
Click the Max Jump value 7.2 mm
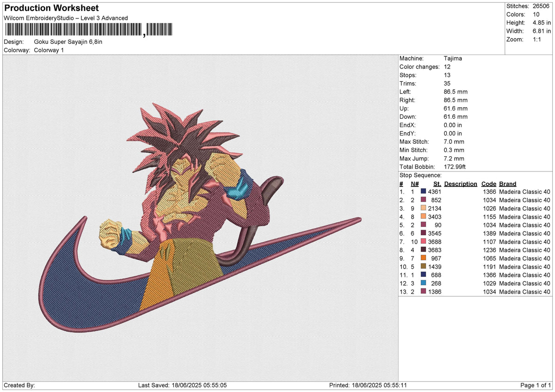pos(454,158)
